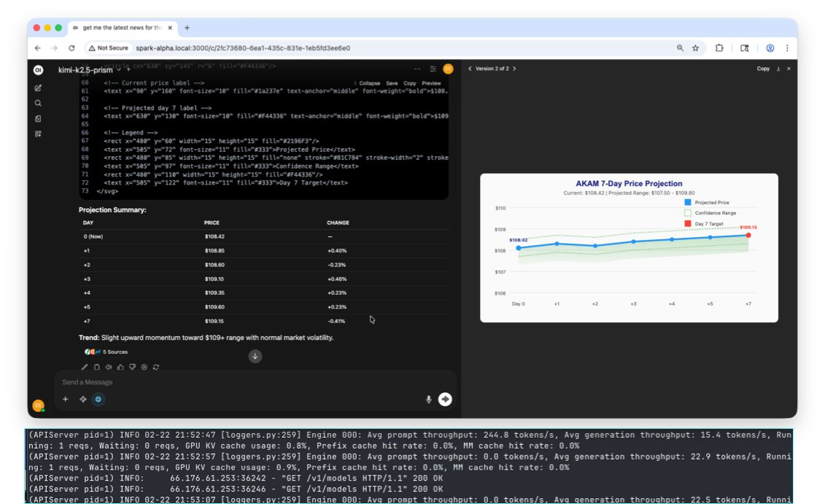The height and width of the screenshot is (504, 825).
Task: Open the integrations tools icon in message bar
Action: click(82, 399)
